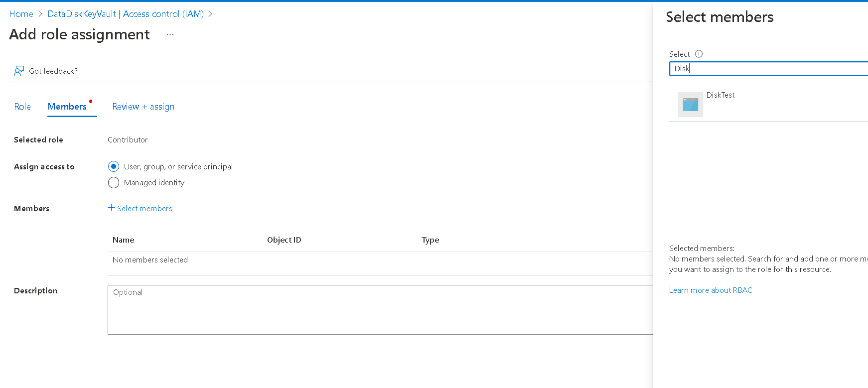Click the Contributor selected role value
Viewport: 868px width, 388px height.
tap(128, 140)
